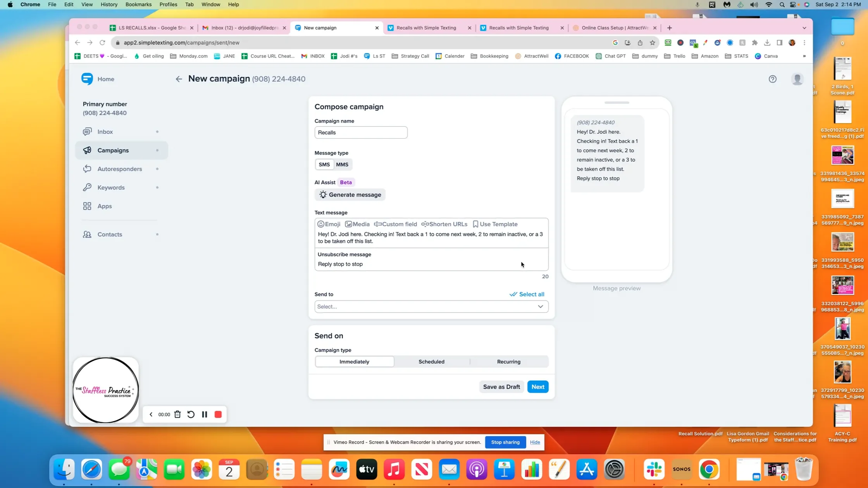Open Spotlight search in menu bar
This screenshot has width=868, height=488.
point(782,5)
